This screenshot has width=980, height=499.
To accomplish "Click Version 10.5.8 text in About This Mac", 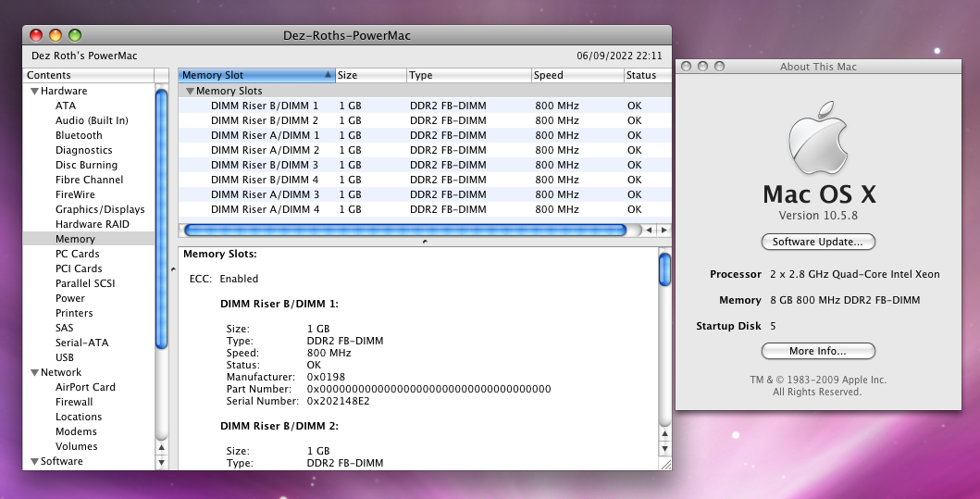I will (x=817, y=216).
